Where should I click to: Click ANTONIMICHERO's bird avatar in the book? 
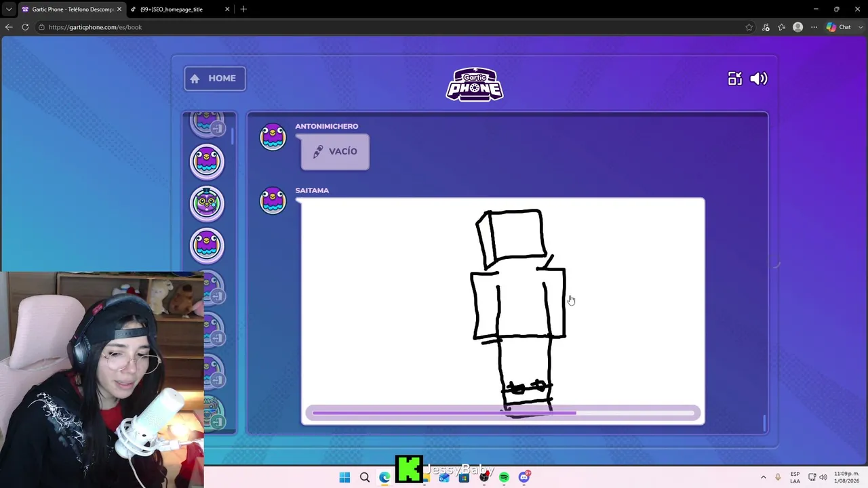point(273,137)
